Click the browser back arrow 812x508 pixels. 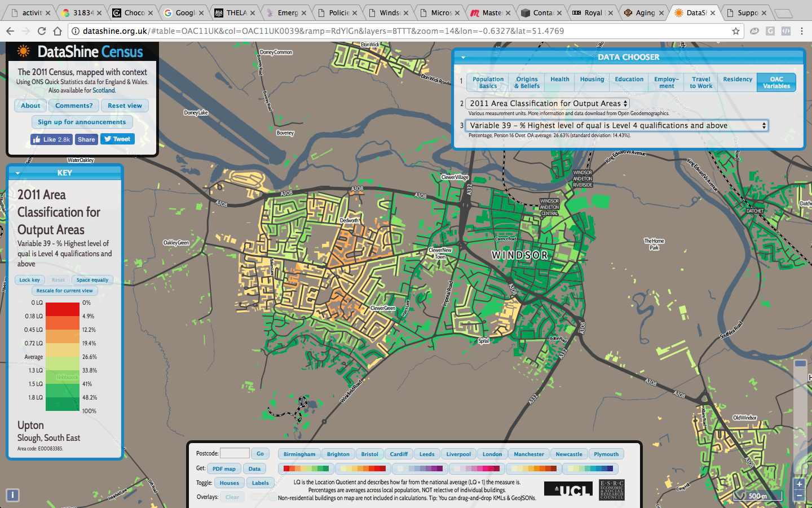(x=10, y=31)
